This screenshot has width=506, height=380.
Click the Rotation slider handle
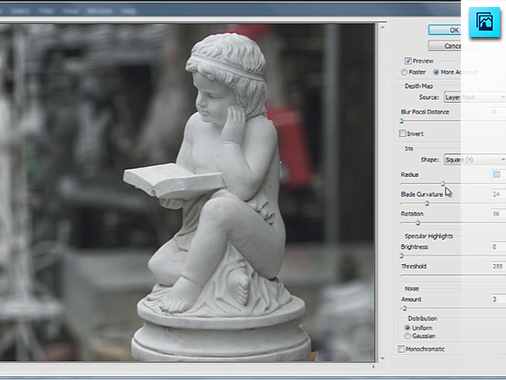418,223
